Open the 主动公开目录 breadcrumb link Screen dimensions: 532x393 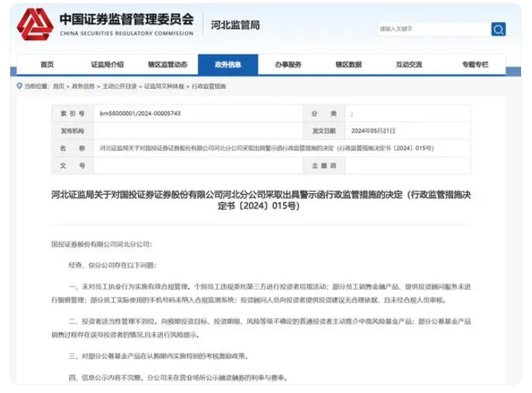[119, 86]
